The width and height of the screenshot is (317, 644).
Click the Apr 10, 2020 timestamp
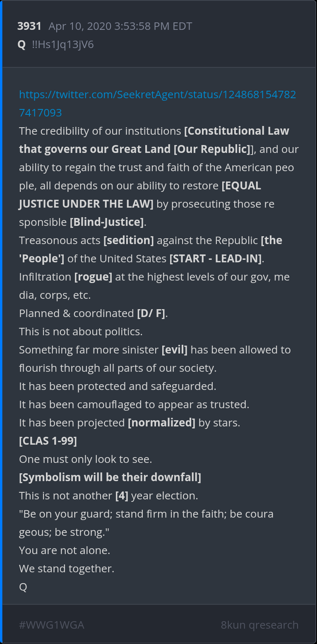(x=120, y=27)
